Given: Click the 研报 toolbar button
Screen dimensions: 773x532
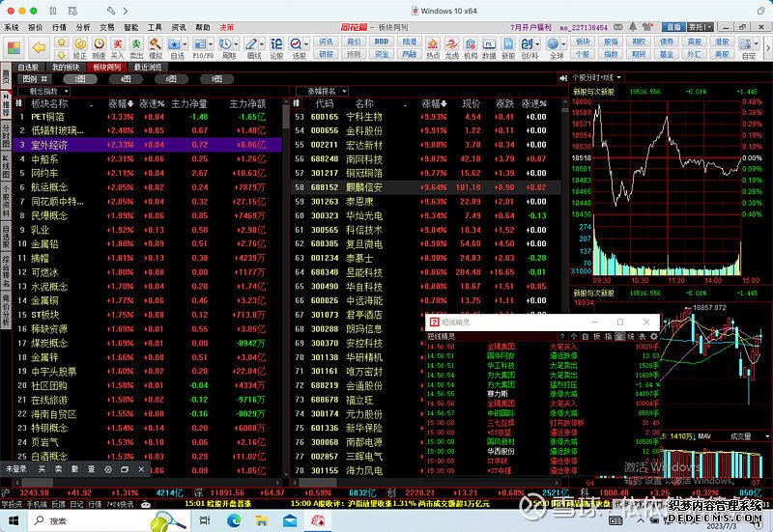Looking at the screenshot, I should pos(326,54).
